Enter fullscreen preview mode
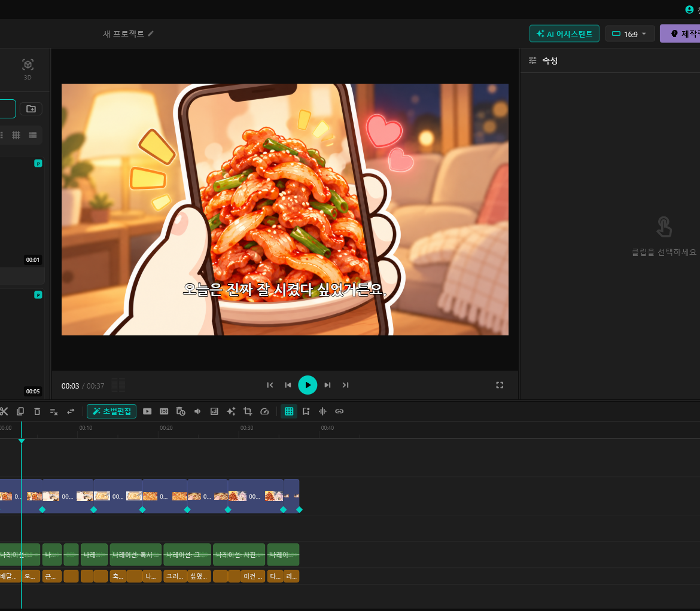This screenshot has width=700, height=611. pos(500,385)
